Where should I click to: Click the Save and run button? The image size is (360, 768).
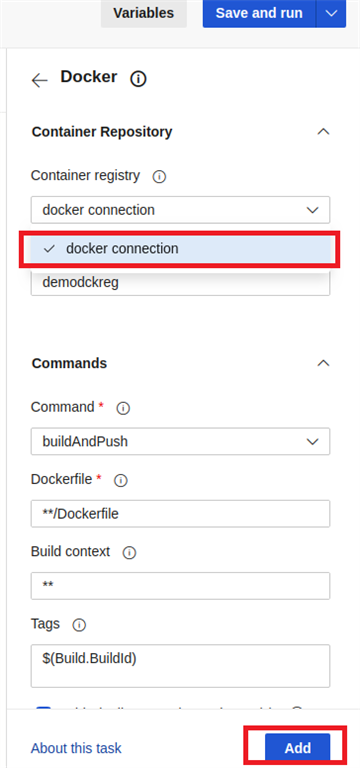click(x=259, y=13)
